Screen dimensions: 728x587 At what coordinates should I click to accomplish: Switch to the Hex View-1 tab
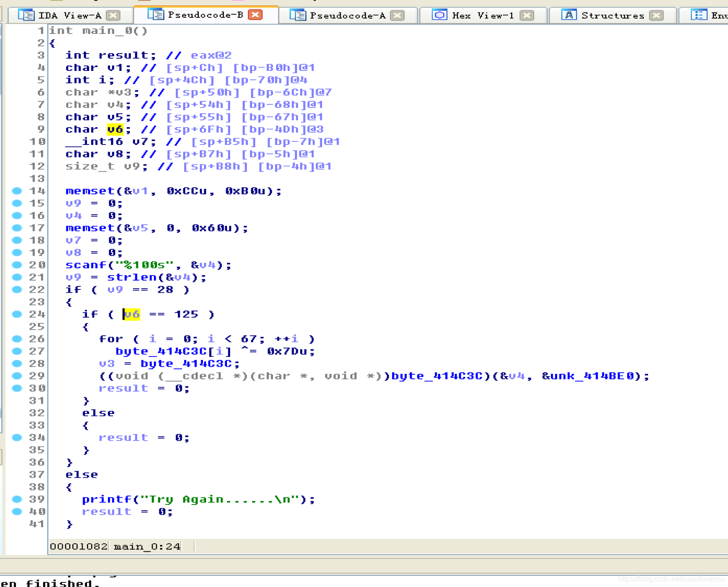483,16
